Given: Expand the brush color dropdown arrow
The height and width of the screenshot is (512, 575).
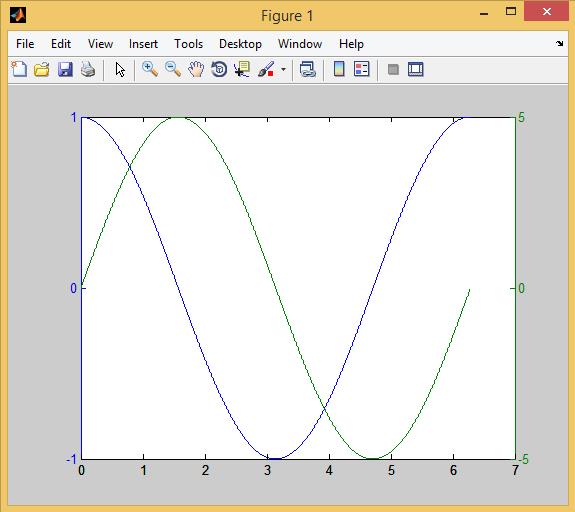Looking at the screenshot, I should (x=283, y=69).
